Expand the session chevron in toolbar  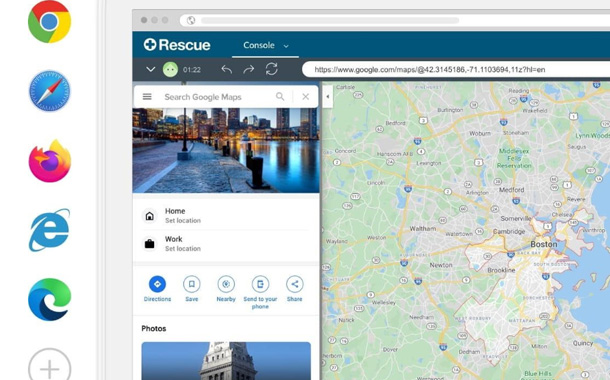pos(151,70)
